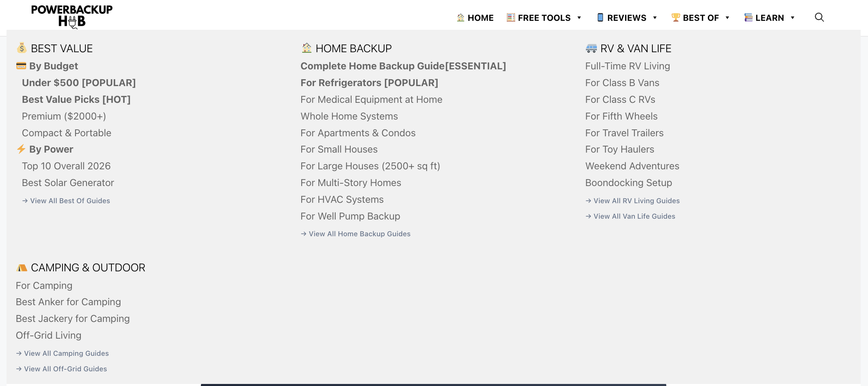Click the money bag Best Value icon

tap(22, 48)
